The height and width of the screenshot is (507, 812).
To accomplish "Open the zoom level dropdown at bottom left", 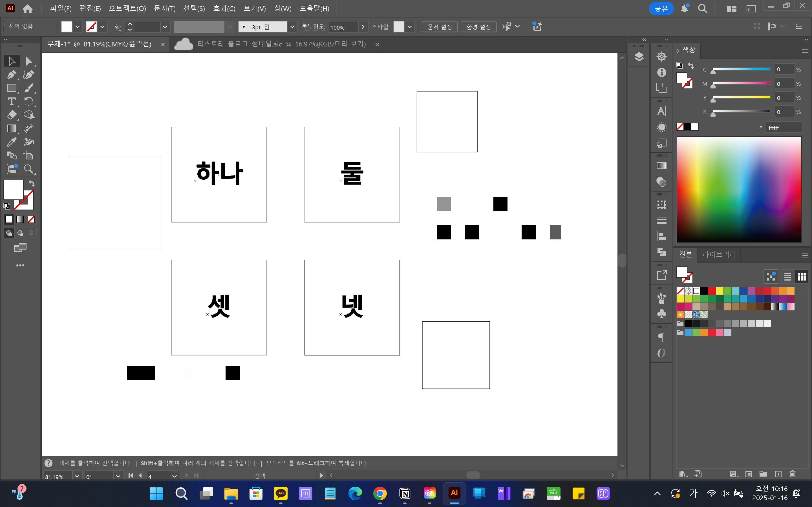I will click(x=77, y=476).
